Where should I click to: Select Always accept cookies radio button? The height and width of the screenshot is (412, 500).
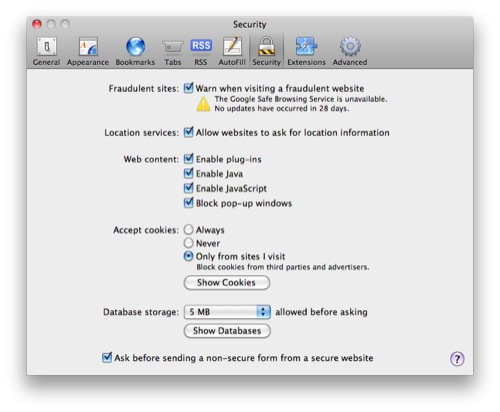189,230
